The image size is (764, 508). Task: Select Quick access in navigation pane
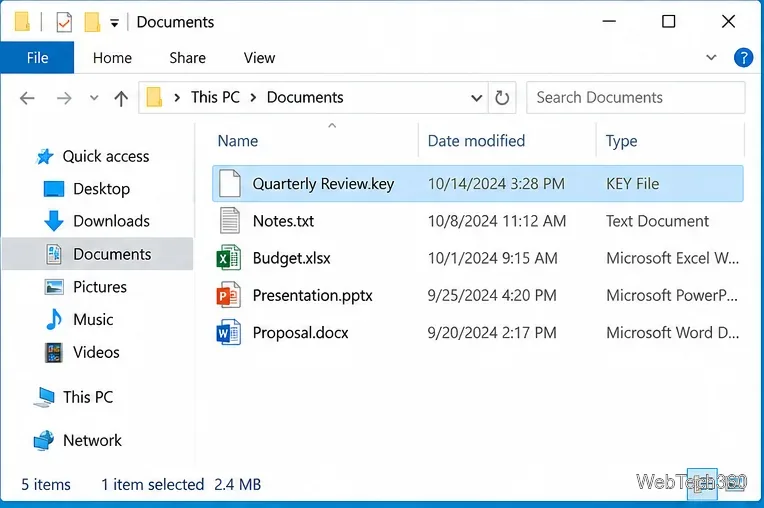106,156
